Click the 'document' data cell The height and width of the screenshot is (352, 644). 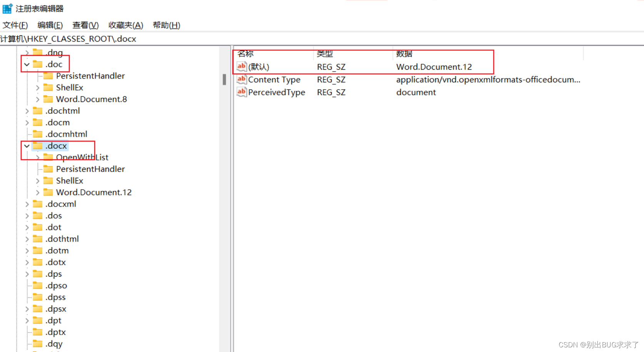[x=416, y=92]
